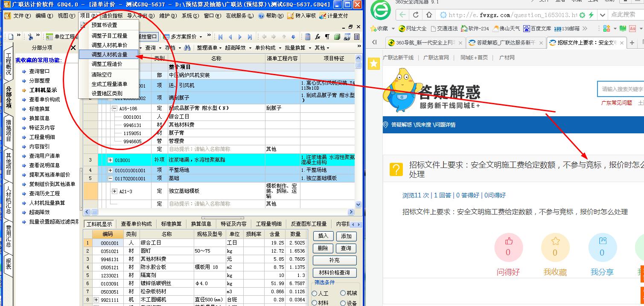Go to previous record blue arrow
Viewport: 644px width, 306px height.
click(230, 37)
